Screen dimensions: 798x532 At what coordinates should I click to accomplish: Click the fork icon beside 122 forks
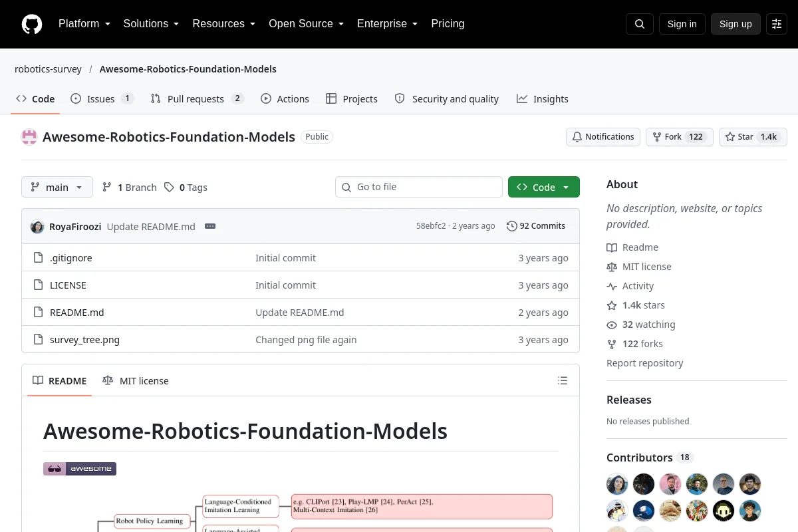[612, 344]
